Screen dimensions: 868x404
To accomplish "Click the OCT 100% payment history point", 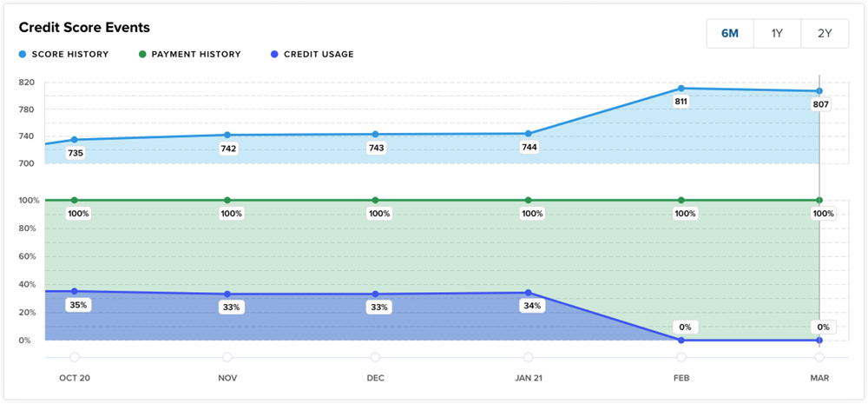I will pos(74,200).
